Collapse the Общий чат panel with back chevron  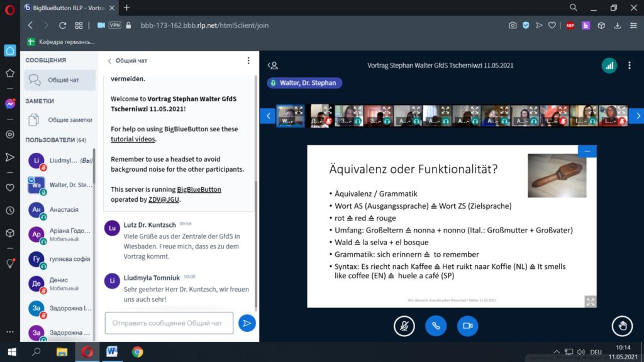pos(109,61)
